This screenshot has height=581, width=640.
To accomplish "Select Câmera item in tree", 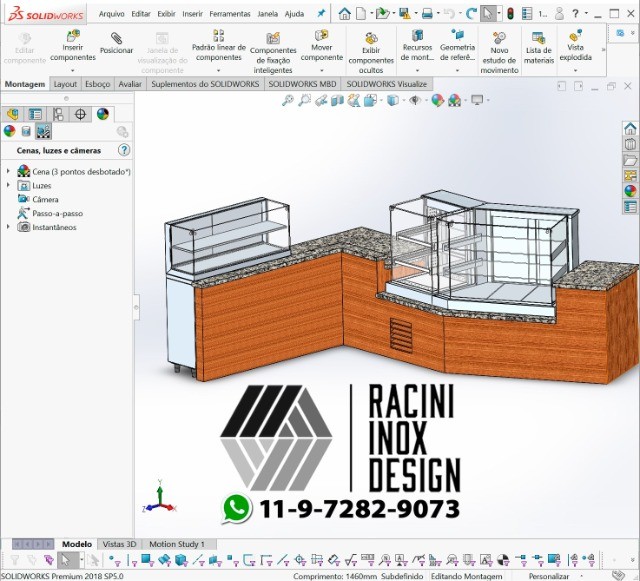I will (x=45, y=199).
